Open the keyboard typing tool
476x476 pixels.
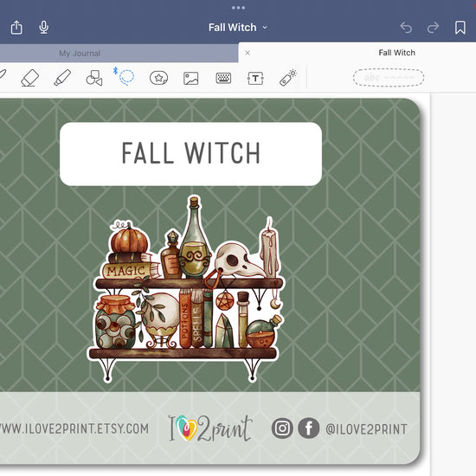(223, 78)
